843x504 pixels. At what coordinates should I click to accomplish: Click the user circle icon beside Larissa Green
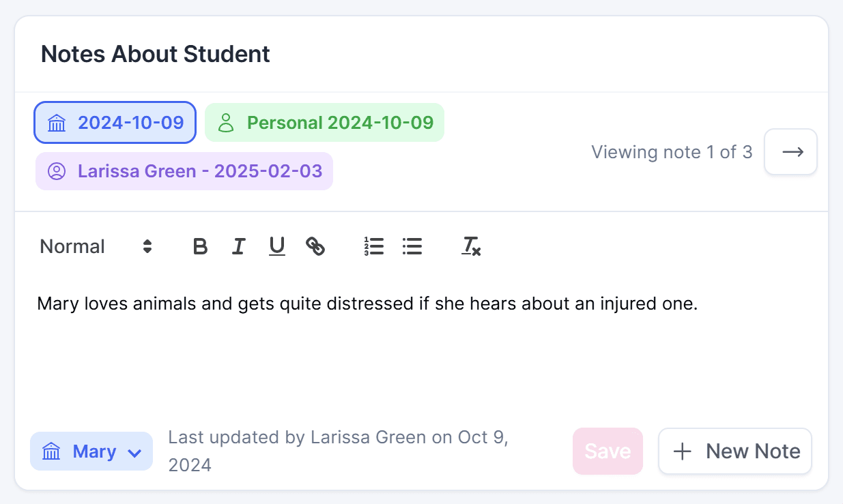pos(57,171)
